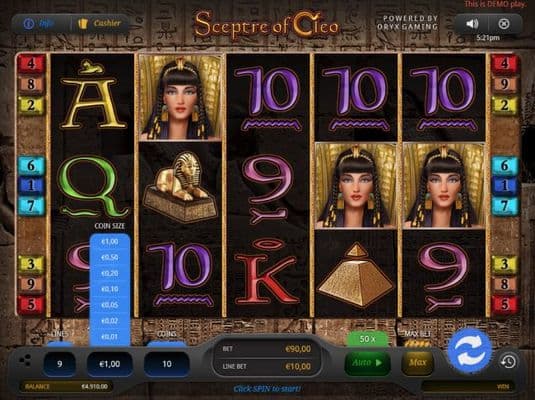The height and width of the screenshot is (400, 535).
Task: Click the Coins value 10 box
Action: click(x=167, y=364)
